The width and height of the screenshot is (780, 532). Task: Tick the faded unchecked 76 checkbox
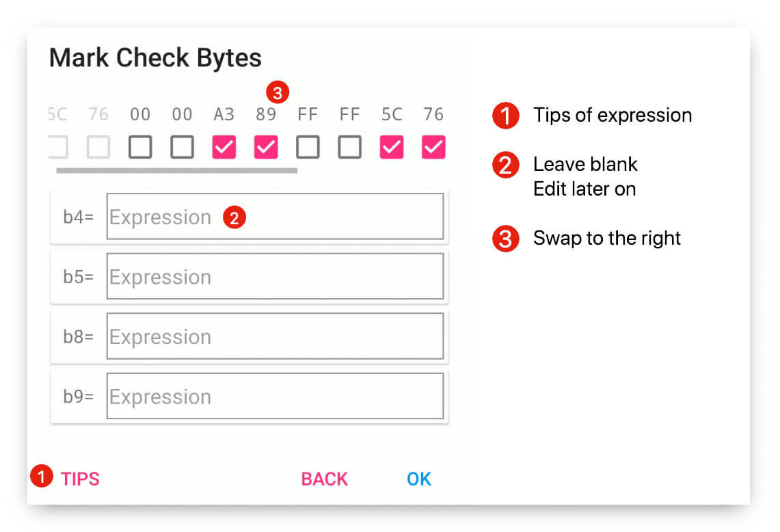[x=98, y=147]
